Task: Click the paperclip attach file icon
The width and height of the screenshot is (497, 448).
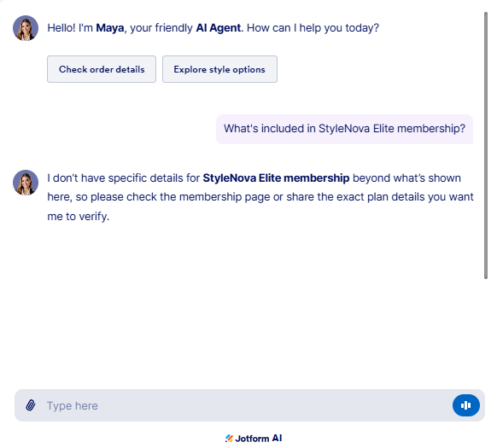Action: (31, 405)
